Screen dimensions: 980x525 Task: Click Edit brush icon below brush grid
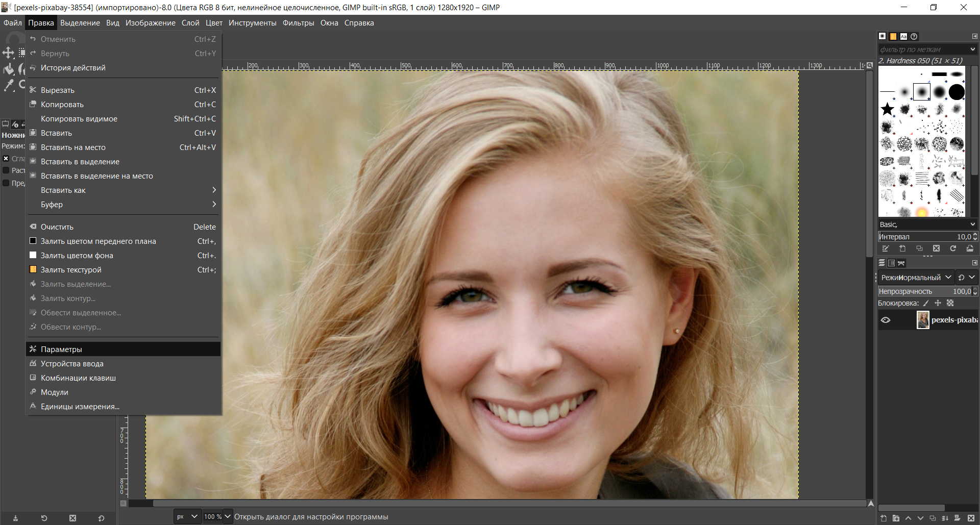pos(886,248)
